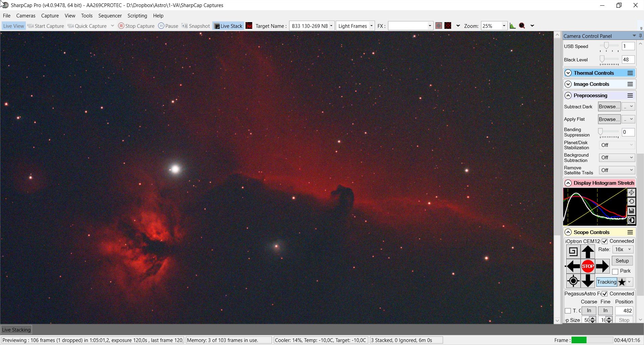Open the Image Controls hamburger menu
This screenshot has width=644, height=345.
click(630, 84)
